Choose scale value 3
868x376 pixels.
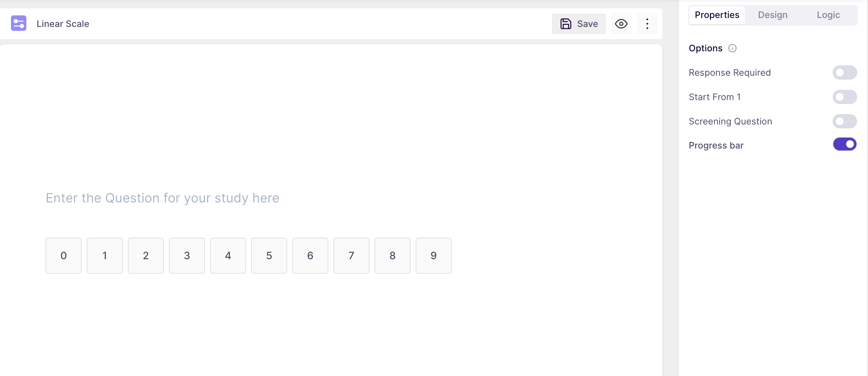[187, 256]
